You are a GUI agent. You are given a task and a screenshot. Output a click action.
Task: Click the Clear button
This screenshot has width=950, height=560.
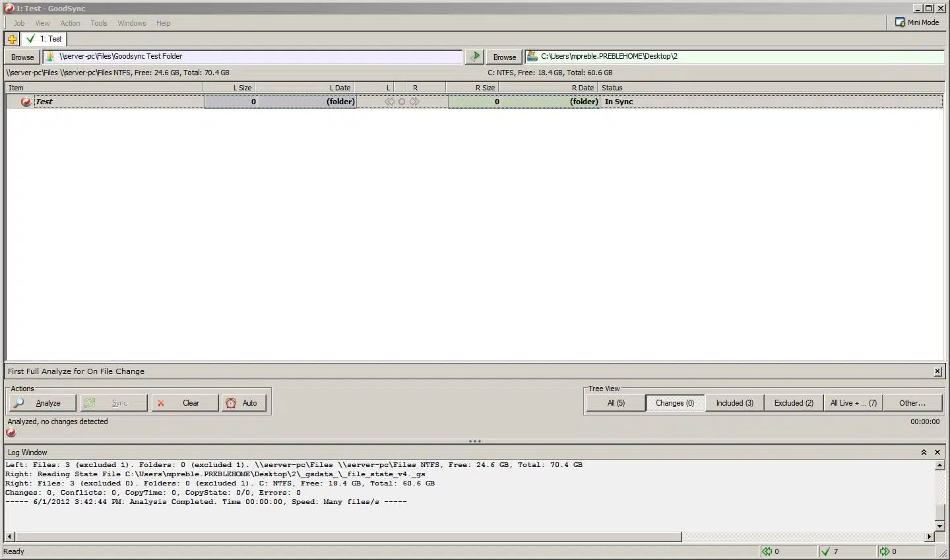(185, 403)
